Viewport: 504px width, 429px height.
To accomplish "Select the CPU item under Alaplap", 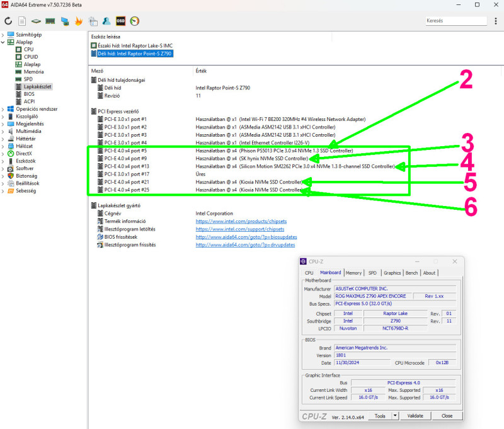I will (x=28, y=49).
